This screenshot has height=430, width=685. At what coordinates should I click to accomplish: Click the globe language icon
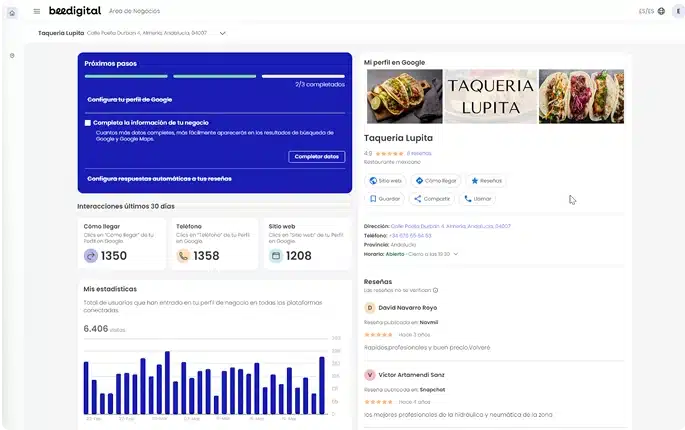(x=661, y=12)
